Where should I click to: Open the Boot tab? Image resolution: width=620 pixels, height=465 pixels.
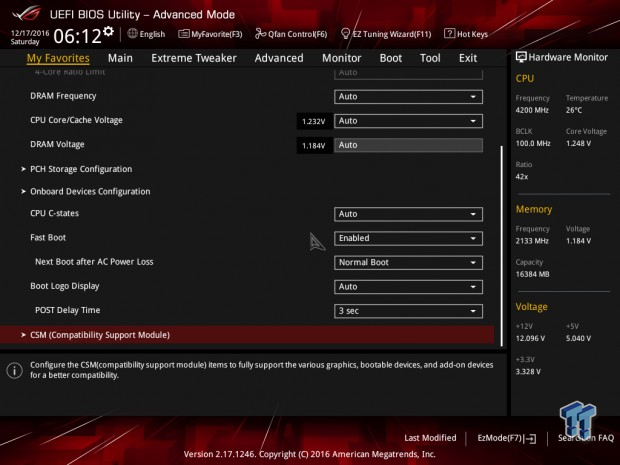coord(391,58)
